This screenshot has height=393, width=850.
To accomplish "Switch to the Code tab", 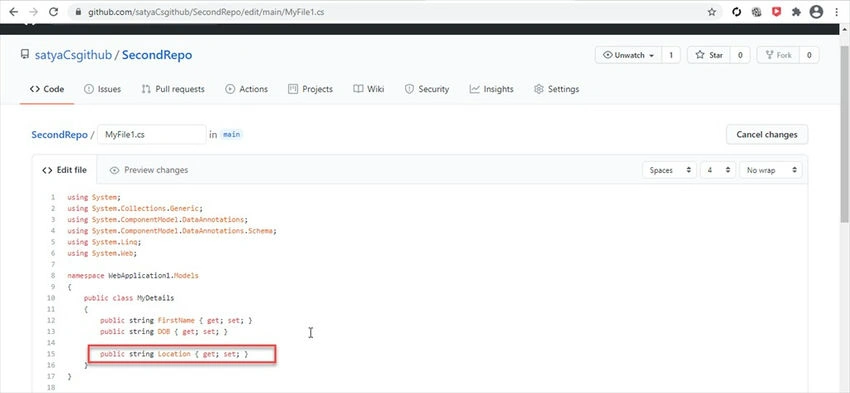I will pyautogui.click(x=47, y=89).
